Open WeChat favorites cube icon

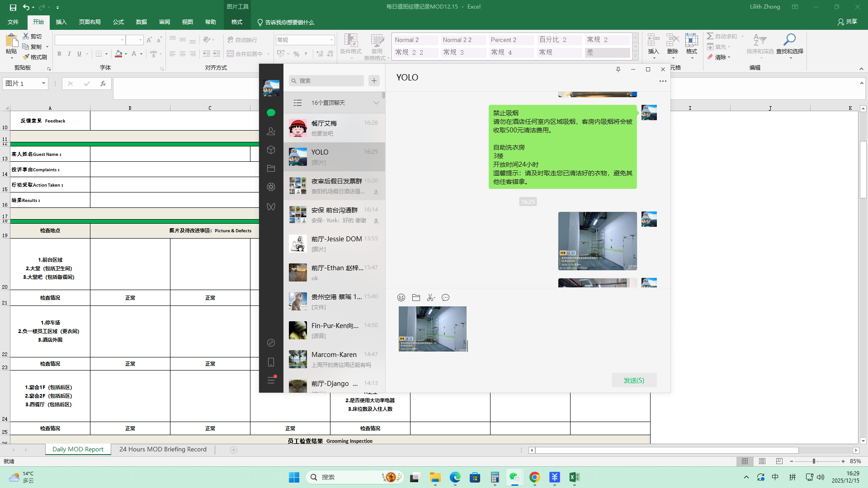tap(271, 150)
